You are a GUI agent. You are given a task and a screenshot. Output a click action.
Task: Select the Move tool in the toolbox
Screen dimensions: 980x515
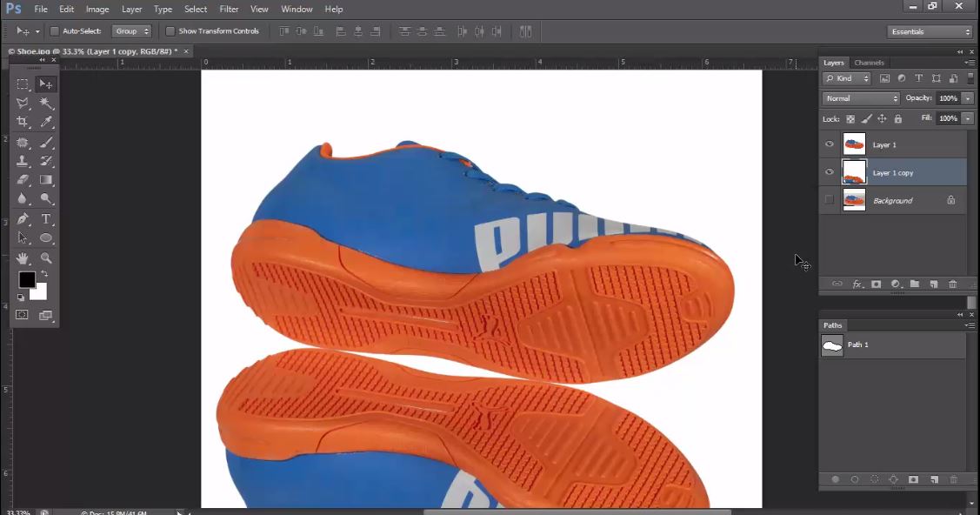pos(45,84)
